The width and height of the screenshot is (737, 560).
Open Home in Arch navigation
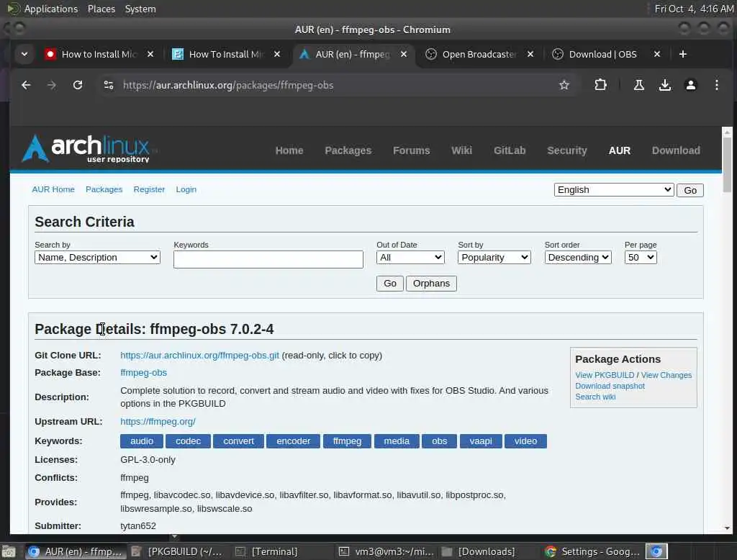(289, 150)
